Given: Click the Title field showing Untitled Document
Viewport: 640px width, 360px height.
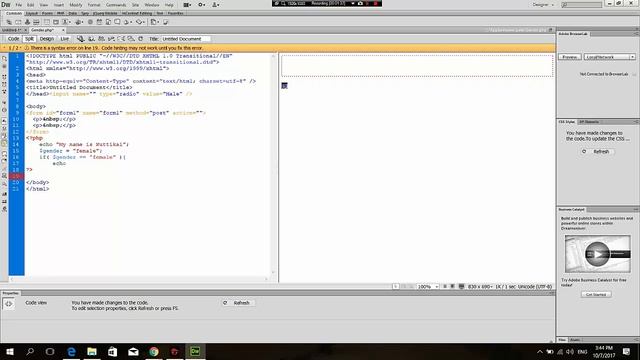Looking at the screenshot, I should click(x=186, y=39).
